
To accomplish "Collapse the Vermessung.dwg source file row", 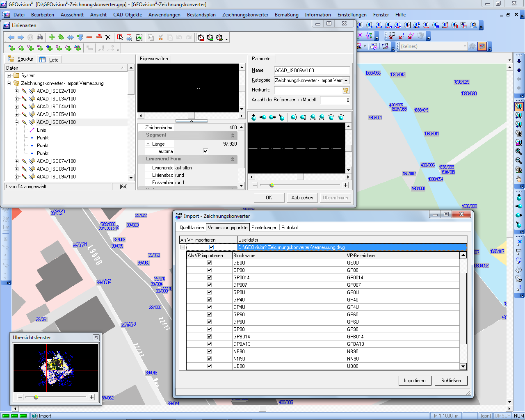I will (x=183, y=247).
